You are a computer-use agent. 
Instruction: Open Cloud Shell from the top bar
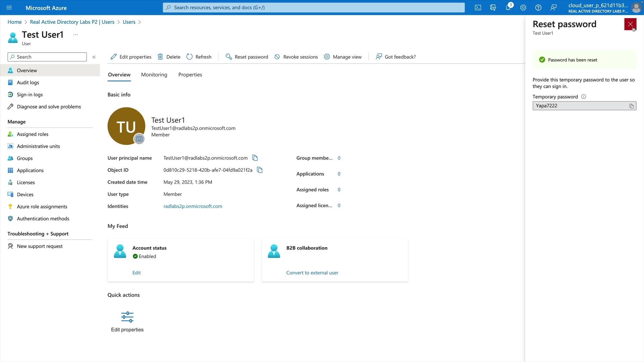click(478, 7)
